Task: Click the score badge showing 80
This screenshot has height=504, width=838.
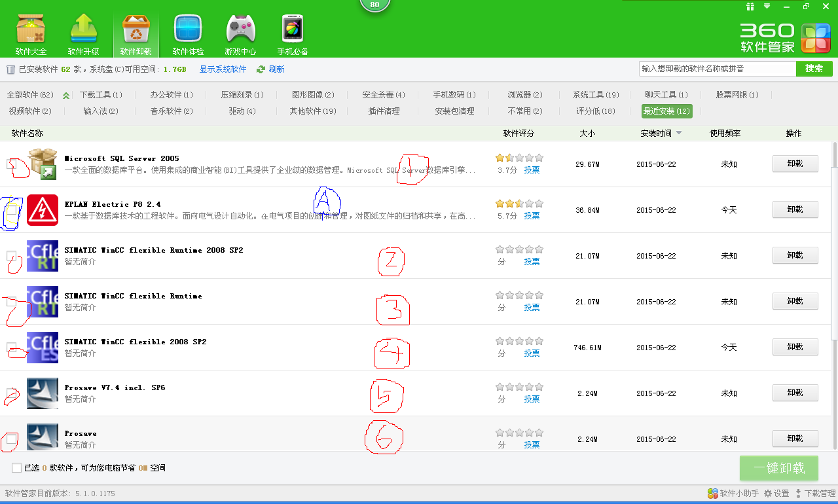Action: [374, 5]
